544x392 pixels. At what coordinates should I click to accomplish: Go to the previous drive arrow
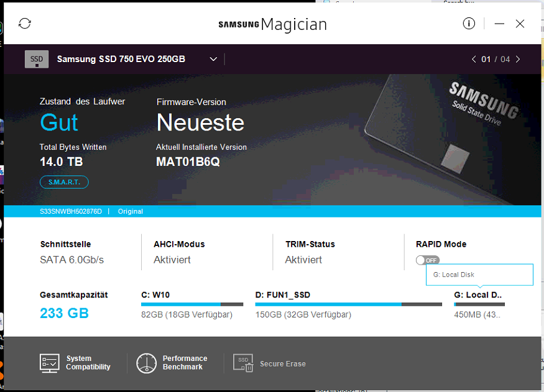(x=474, y=59)
